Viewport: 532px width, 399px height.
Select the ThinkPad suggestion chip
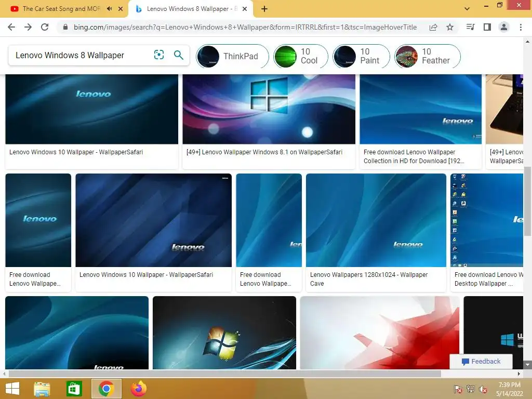click(x=232, y=56)
